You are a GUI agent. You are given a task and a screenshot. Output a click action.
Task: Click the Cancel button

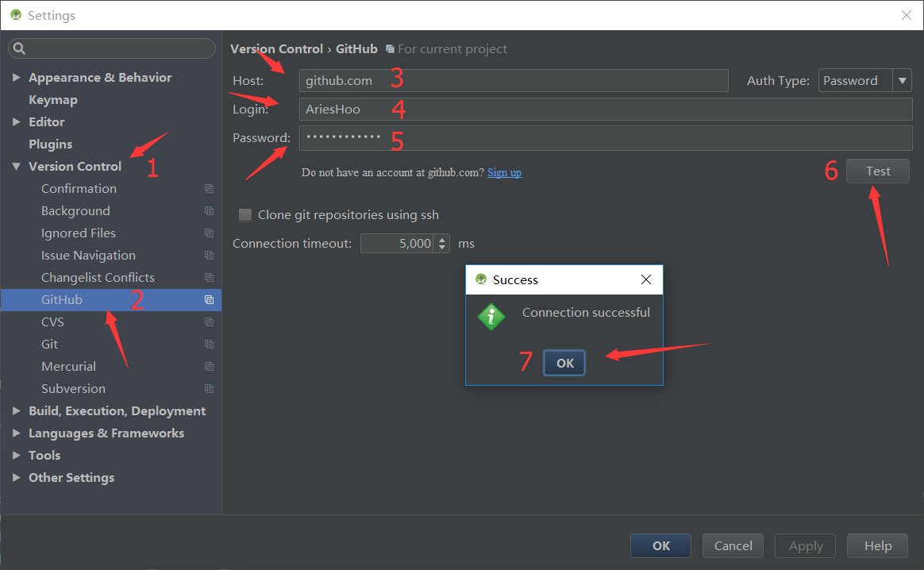(x=733, y=546)
